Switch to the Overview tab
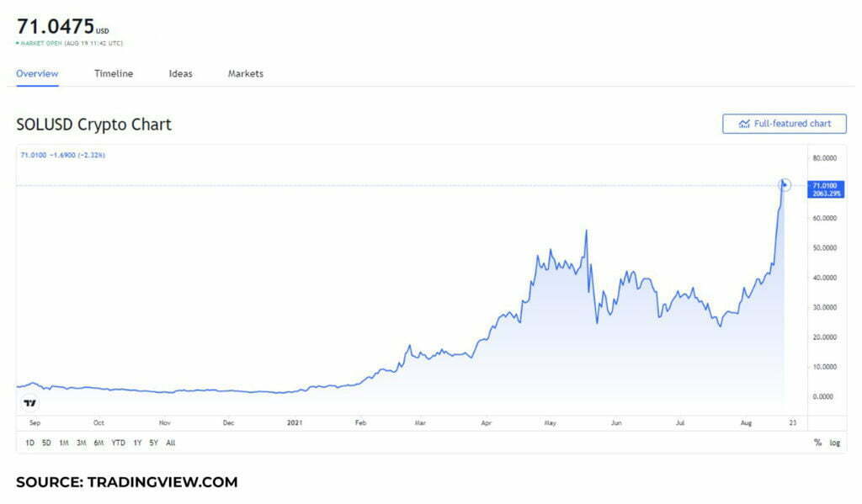Viewport: 862px width, 504px height. [x=37, y=74]
